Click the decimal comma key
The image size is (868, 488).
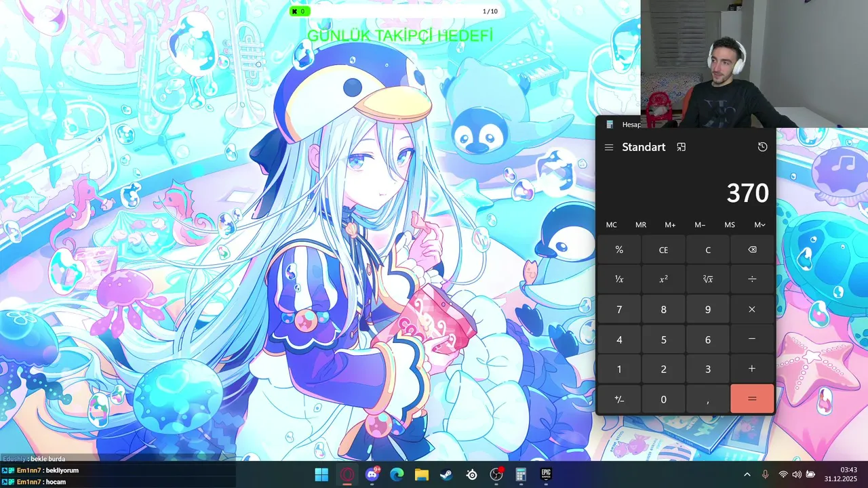coord(708,399)
